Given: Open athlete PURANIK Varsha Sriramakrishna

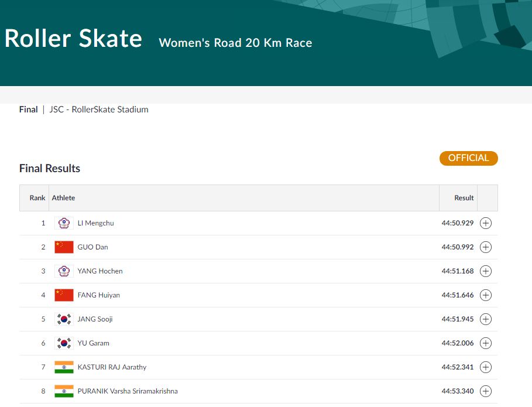Looking at the screenshot, I should 128,391.
